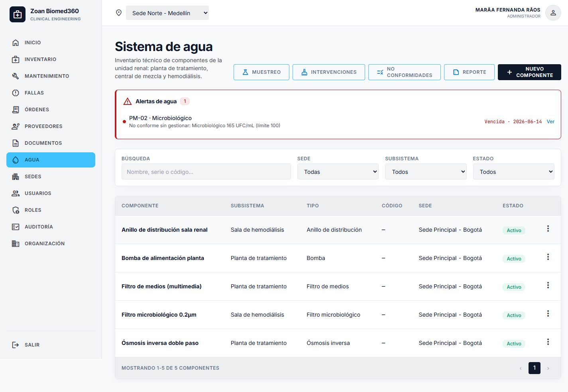The height and width of the screenshot is (392, 568).
Task: Click 'Filtro de medios (multimedia)' name
Action: (x=161, y=286)
